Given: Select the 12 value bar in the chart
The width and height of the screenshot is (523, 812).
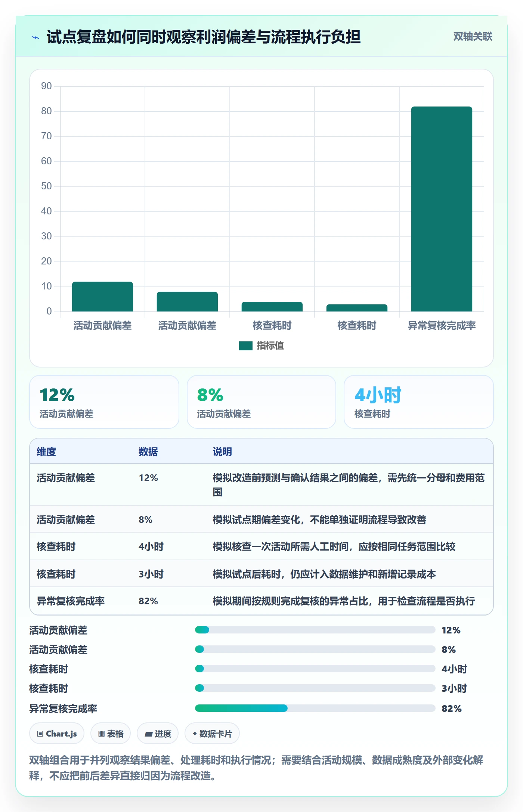Looking at the screenshot, I should [x=102, y=297].
